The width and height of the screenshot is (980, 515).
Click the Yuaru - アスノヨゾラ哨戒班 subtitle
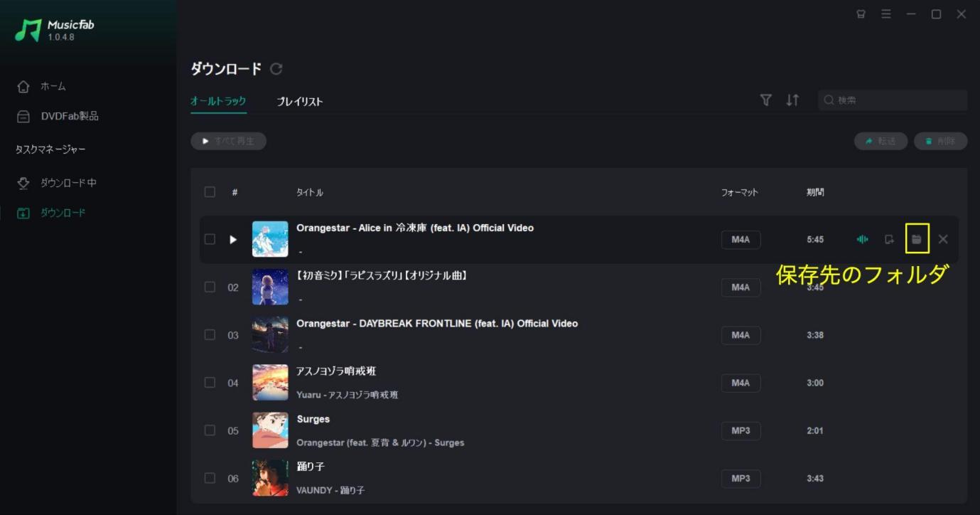click(x=348, y=395)
